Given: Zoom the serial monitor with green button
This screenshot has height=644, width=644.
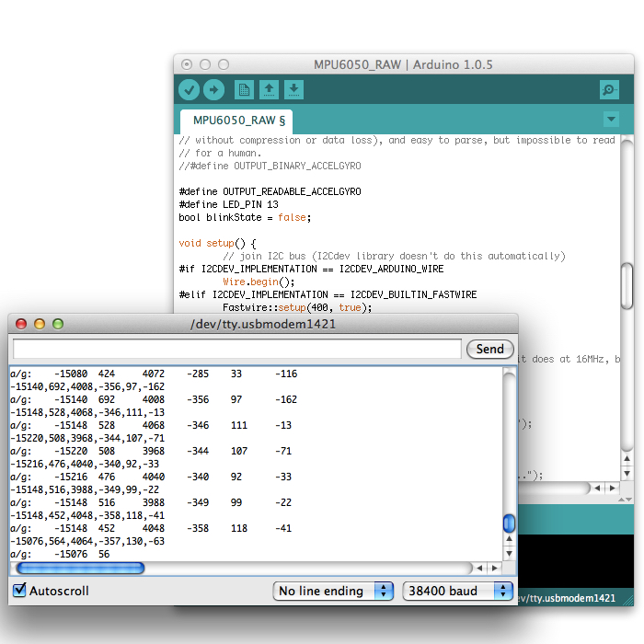Looking at the screenshot, I should point(58,324).
